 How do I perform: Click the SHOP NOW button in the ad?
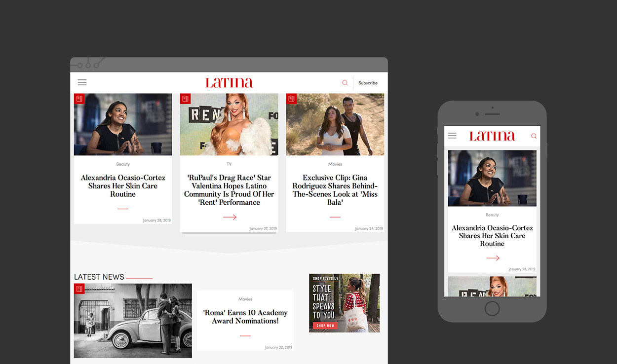pyautogui.click(x=325, y=326)
